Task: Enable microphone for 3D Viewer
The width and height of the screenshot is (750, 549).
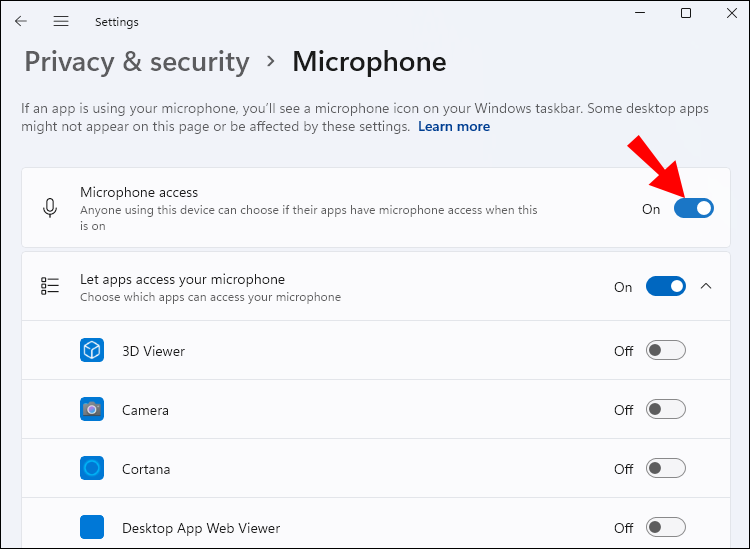Action: [x=666, y=351]
